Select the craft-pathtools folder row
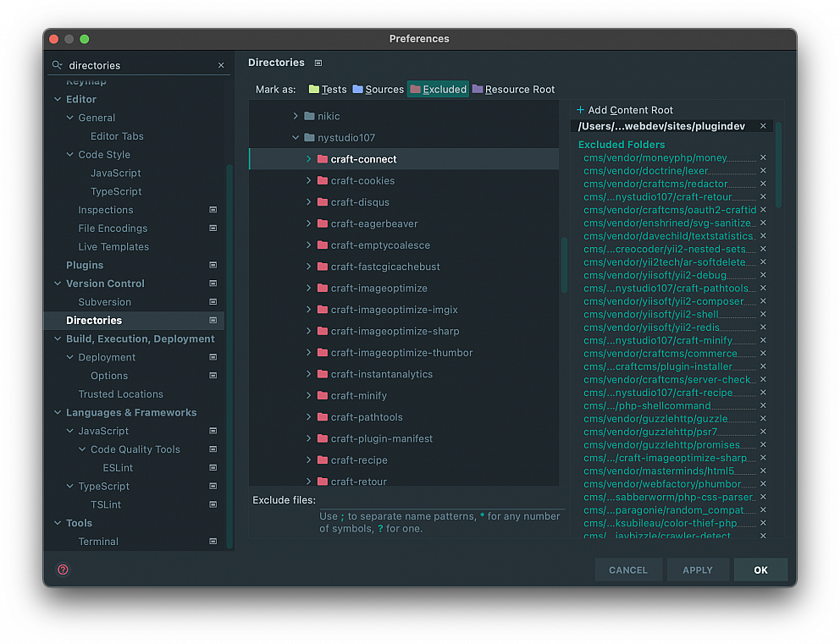Screen dimensions: 840x644 click(x=405, y=417)
